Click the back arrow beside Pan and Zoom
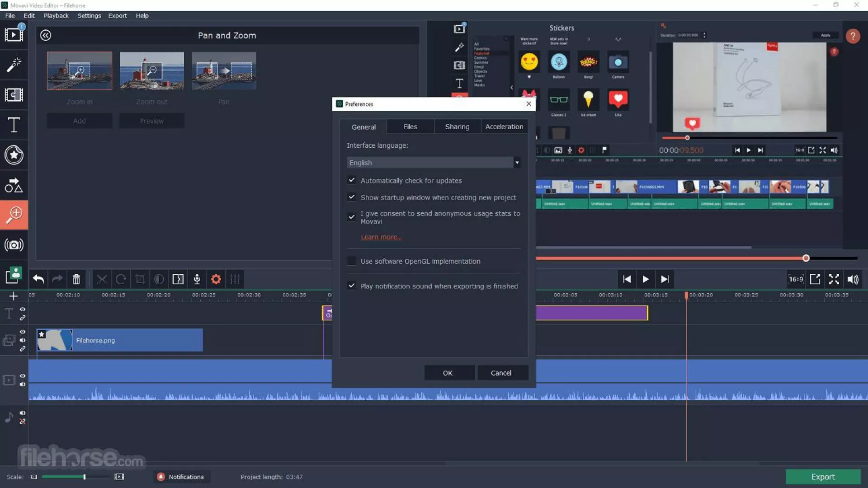The height and width of the screenshot is (488, 868). click(46, 35)
